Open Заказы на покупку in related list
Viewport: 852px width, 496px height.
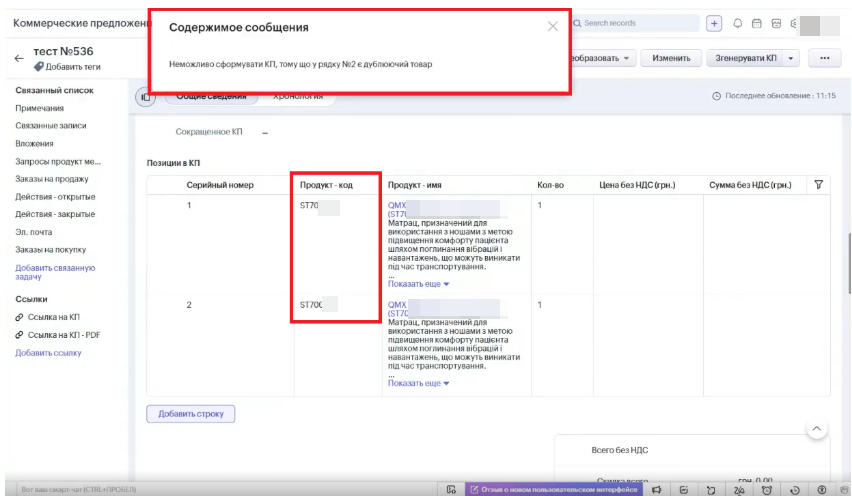pos(51,250)
